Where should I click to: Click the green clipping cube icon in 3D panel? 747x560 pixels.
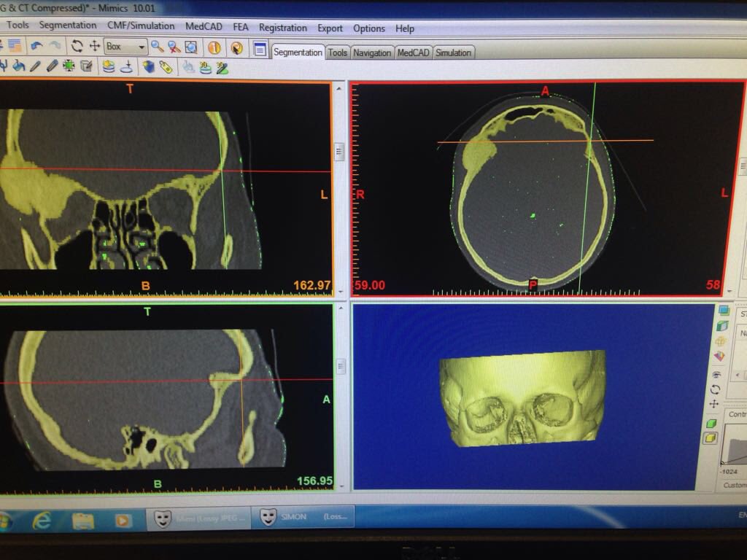[x=722, y=326]
